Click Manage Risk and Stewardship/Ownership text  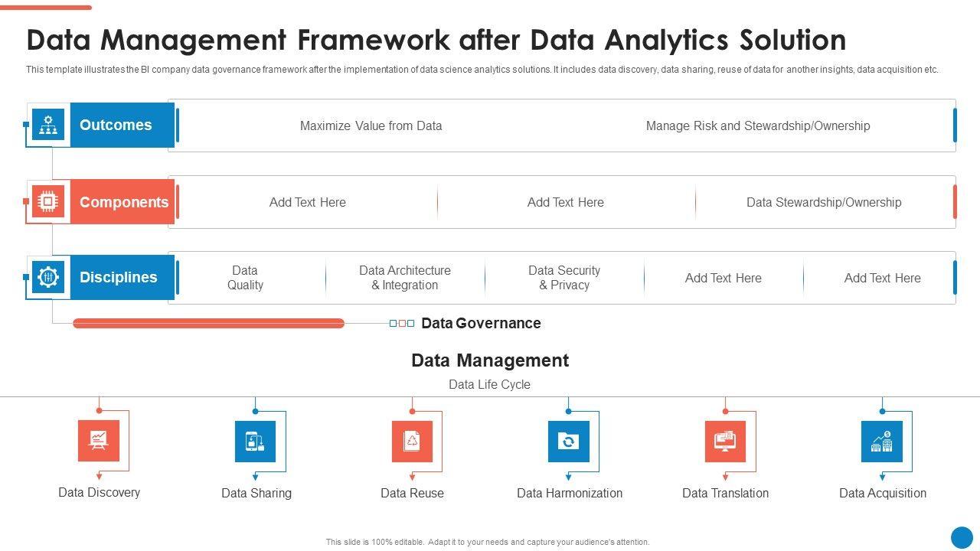tap(757, 126)
